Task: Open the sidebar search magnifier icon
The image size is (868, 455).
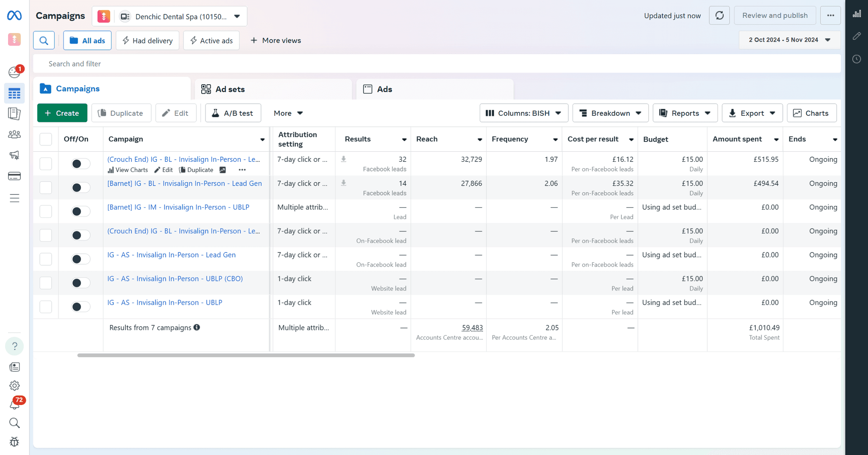Action: 14,423
